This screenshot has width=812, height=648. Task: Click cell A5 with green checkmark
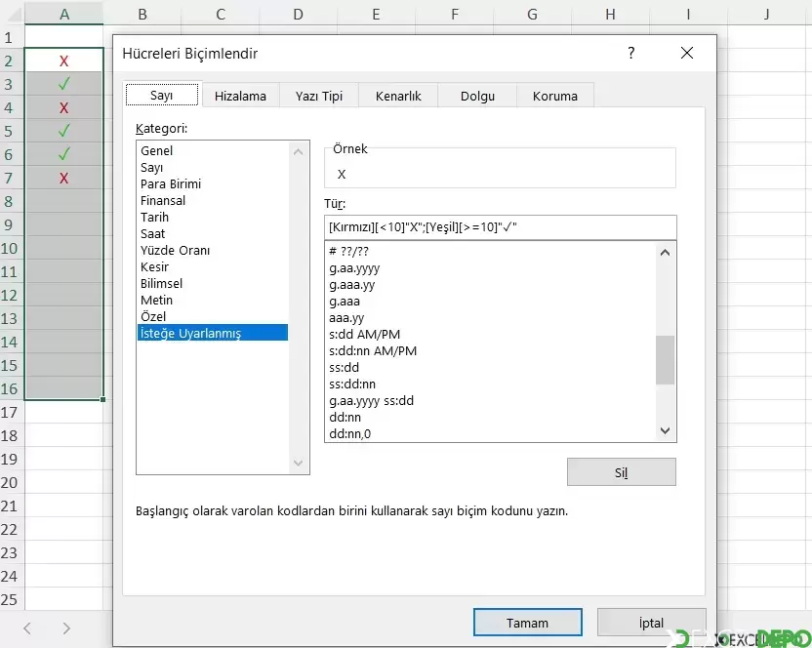63,131
